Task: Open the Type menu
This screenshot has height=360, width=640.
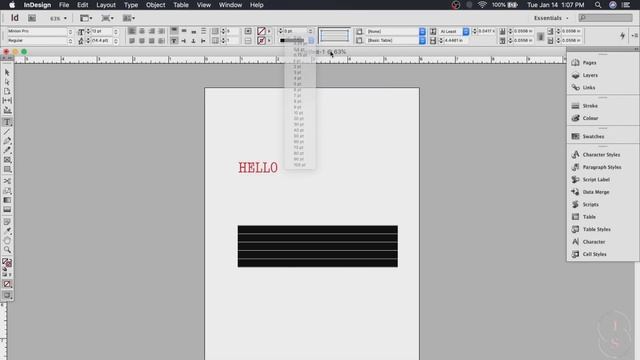Action: tap(131, 5)
